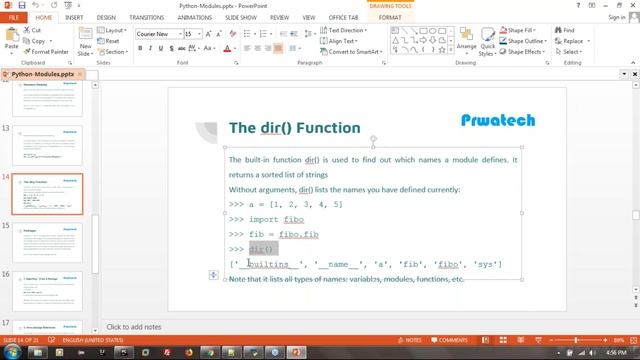This screenshot has width=640, height=360.
Task: Click the Reset slide button
Action: click(x=108, y=41)
